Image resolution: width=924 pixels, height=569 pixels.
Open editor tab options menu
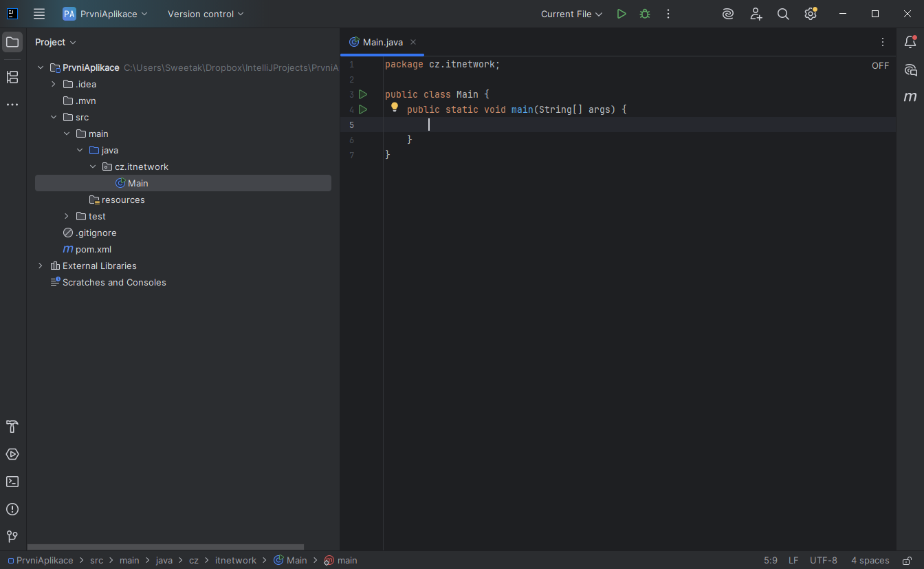tap(883, 42)
